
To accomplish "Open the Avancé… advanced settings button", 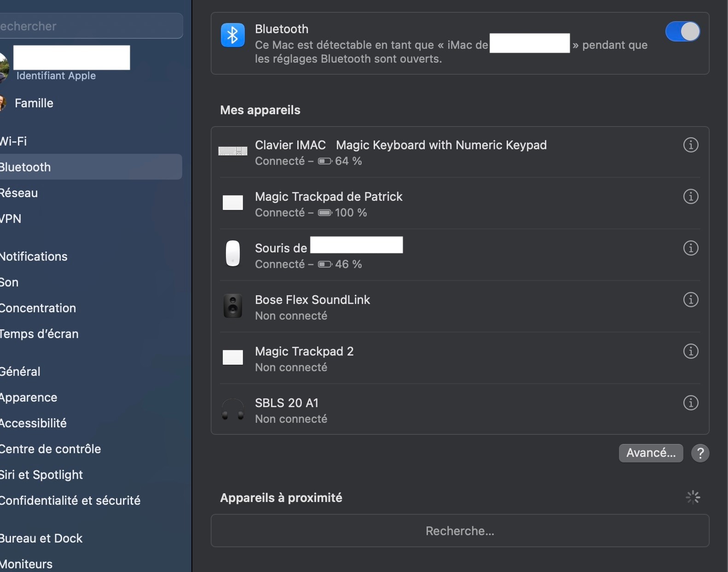I will [x=651, y=453].
